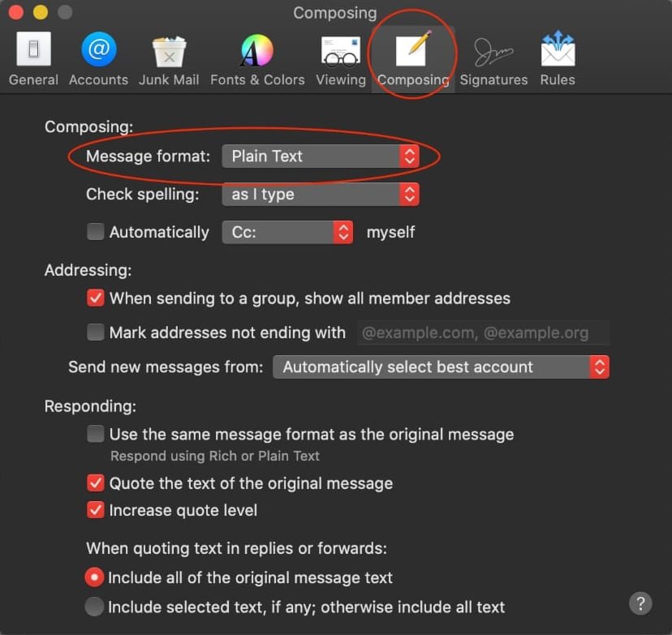Select Include selected text radio button
The width and height of the screenshot is (672, 635).
95,606
